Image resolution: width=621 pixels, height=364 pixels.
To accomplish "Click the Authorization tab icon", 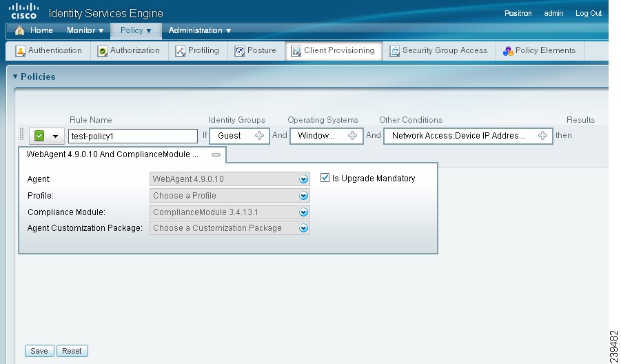I will [x=102, y=51].
